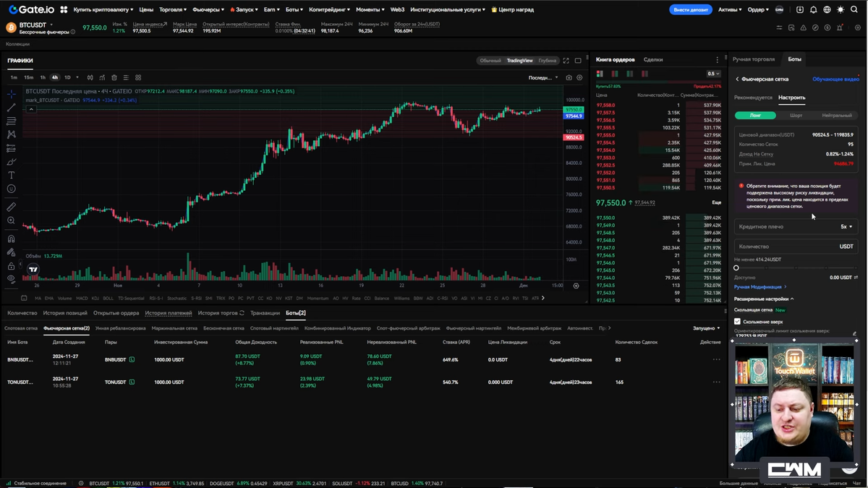
Task: Expand more timeframes arrow after 1D
Action: (78, 77)
